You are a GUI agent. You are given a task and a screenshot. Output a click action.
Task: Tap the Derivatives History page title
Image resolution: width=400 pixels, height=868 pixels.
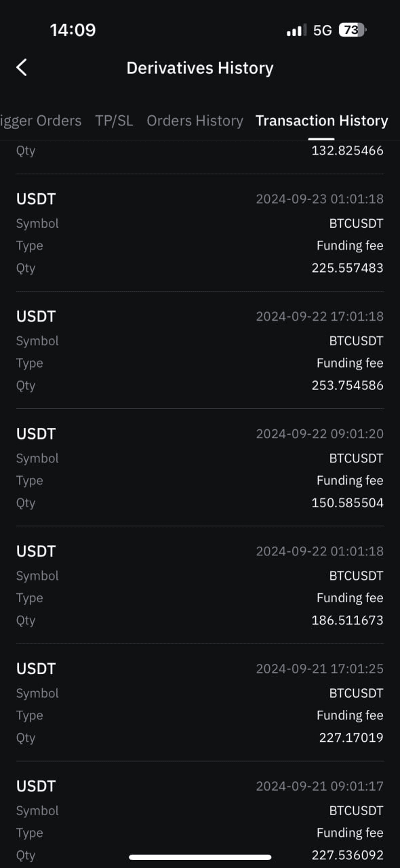click(x=200, y=68)
